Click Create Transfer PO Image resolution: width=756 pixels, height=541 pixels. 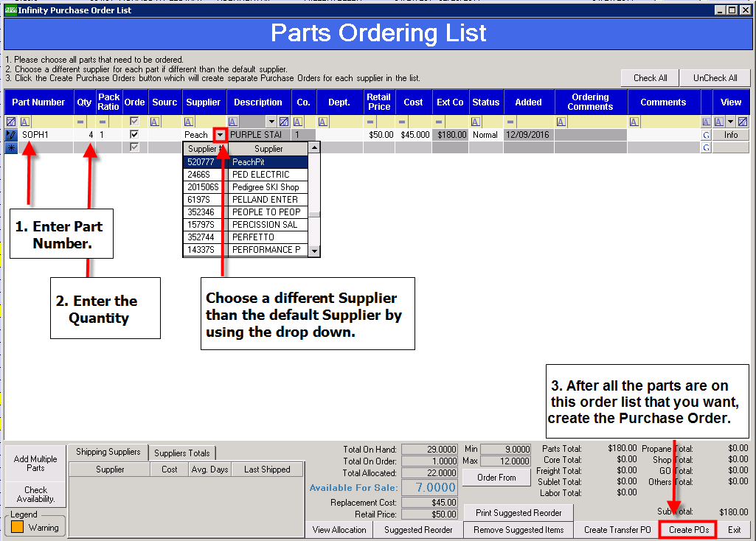617,530
